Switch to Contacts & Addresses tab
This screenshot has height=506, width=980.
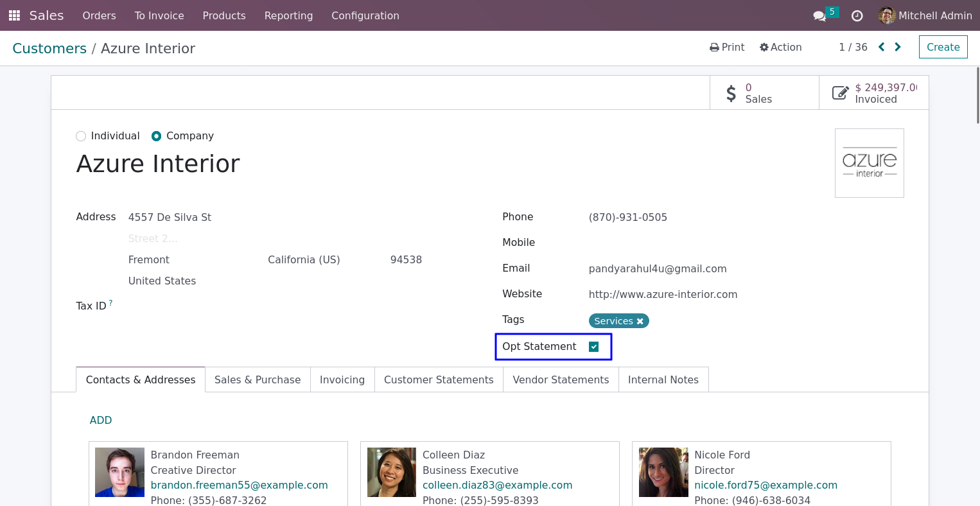click(141, 379)
